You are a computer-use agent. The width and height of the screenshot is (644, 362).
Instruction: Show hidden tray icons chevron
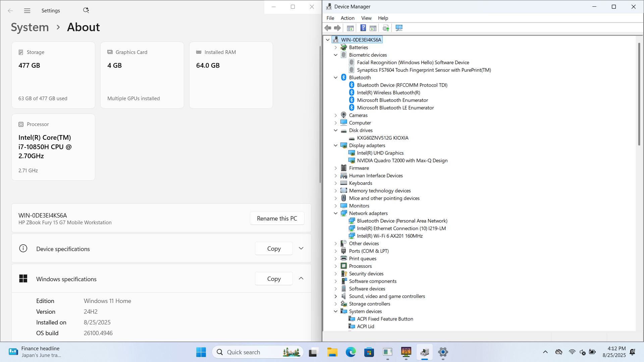click(x=545, y=352)
